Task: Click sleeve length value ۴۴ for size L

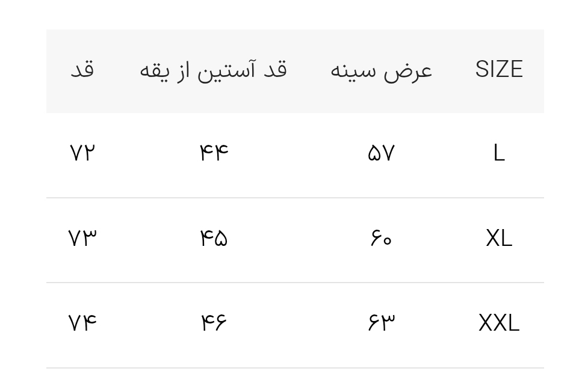Action: (214, 154)
